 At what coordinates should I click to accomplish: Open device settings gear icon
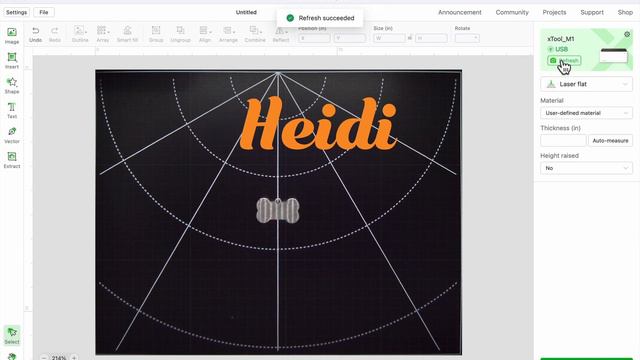627,34
